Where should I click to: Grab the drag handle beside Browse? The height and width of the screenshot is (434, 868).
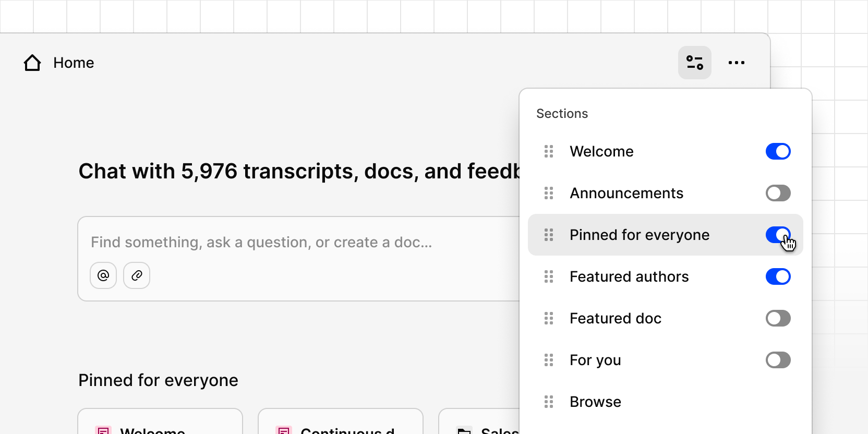click(549, 402)
